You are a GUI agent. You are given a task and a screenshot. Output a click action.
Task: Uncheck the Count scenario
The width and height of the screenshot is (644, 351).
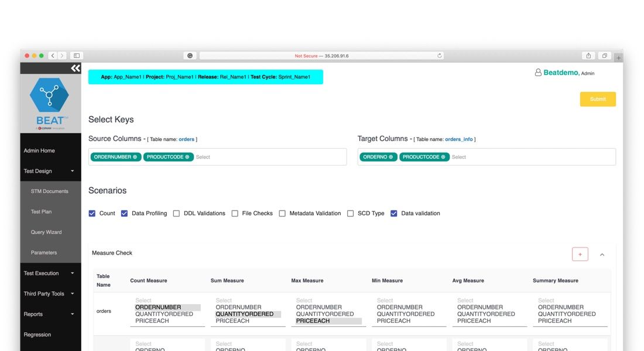point(92,213)
